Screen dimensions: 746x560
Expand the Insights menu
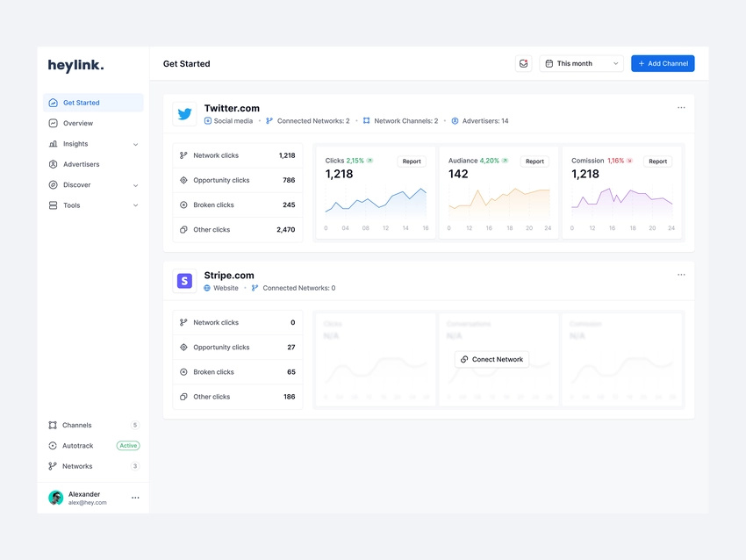tap(136, 143)
